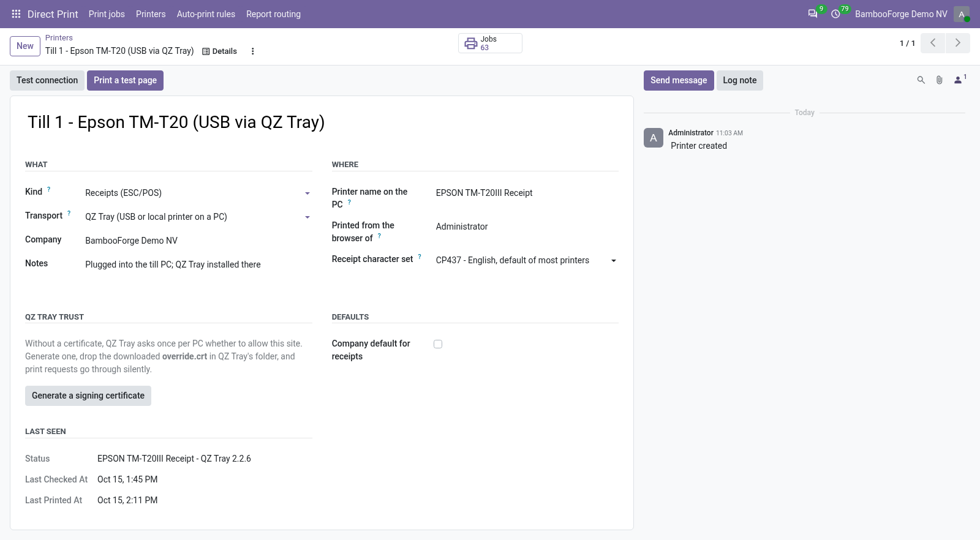Click Generate a signing certificate
Screen dimensions: 980x540
(x=88, y=396)
